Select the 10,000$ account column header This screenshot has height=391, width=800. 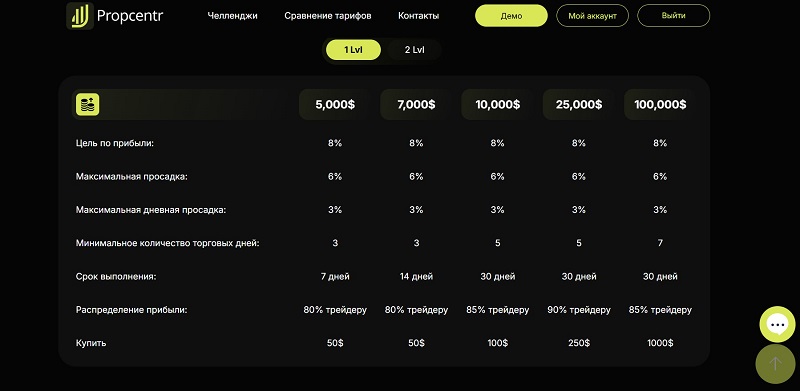pos(497,105)
